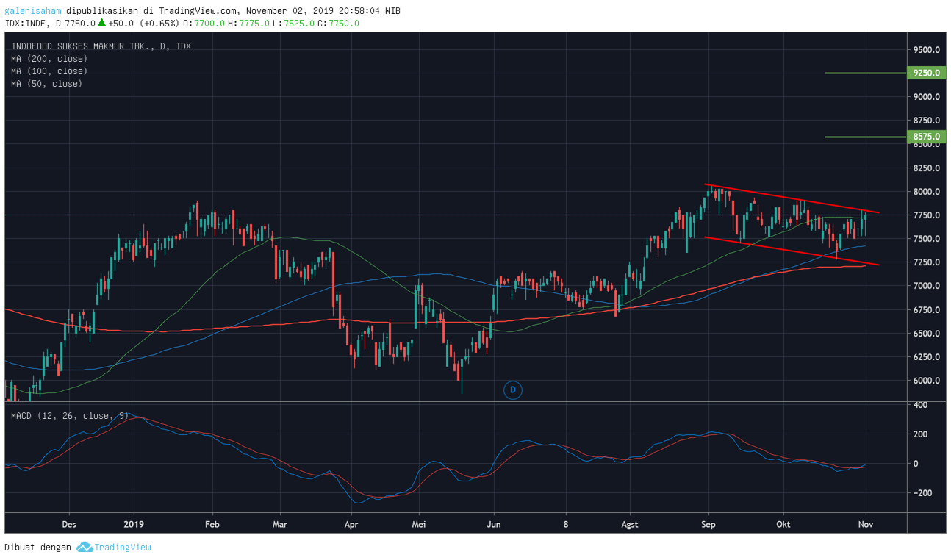The height and width of the screenshot is (560, 951).
Task: Click the circled D dividend marker
Action: (x=512, y=389)
